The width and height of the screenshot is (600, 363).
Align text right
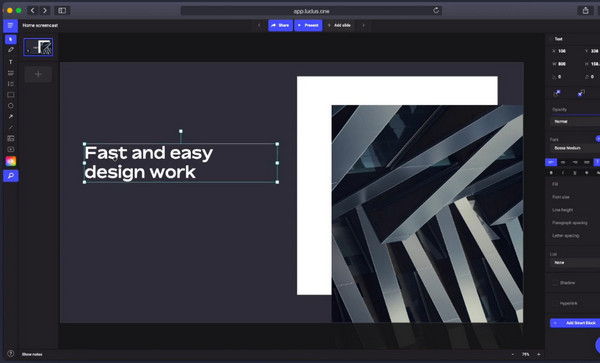575,163
